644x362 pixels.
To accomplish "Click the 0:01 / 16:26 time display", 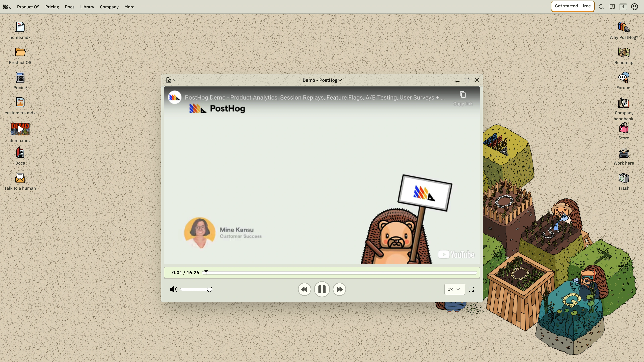I will click(185, 273).
